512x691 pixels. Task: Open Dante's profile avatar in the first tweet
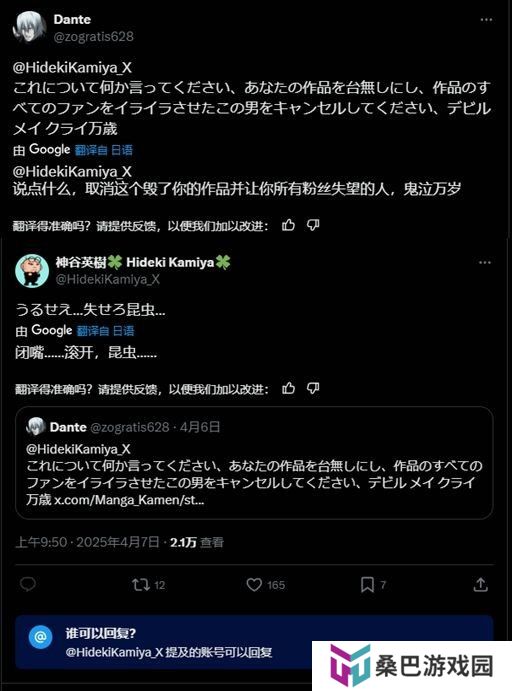[30, 27]
